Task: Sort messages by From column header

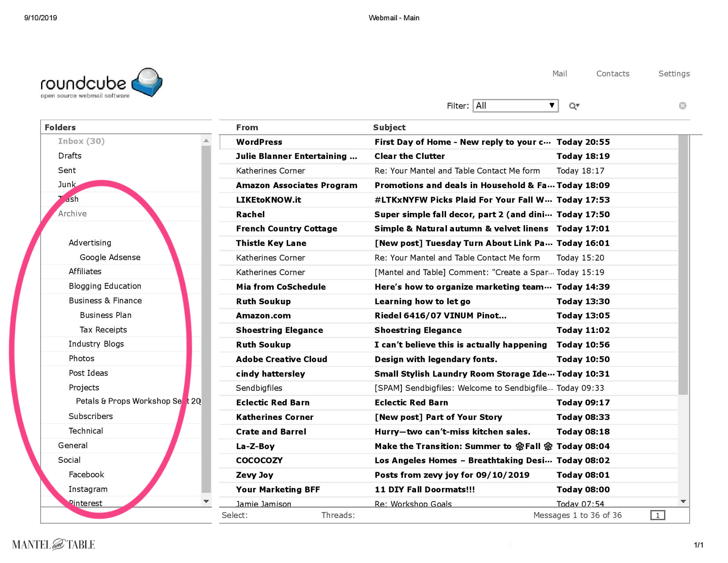Action: click(247, 127)
